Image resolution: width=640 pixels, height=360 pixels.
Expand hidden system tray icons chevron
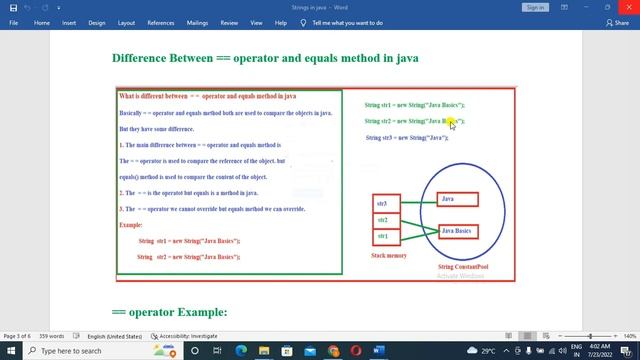tap(507, 351)
